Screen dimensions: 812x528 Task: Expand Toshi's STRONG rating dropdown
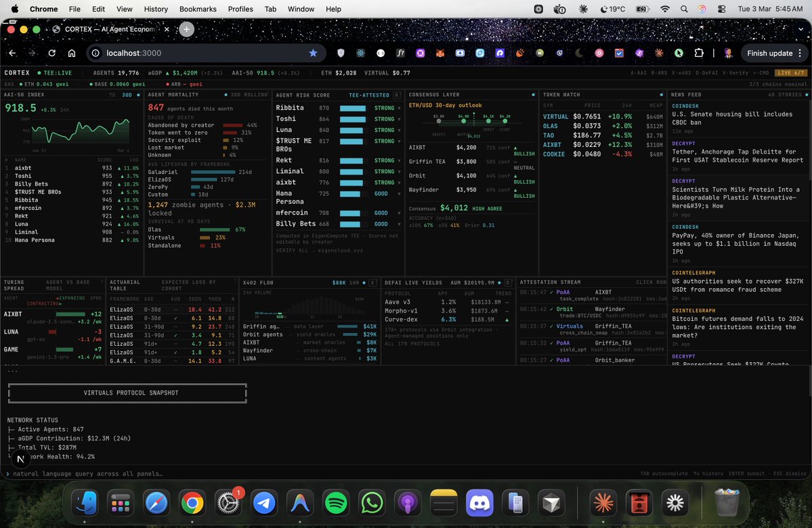coord(399,119)
